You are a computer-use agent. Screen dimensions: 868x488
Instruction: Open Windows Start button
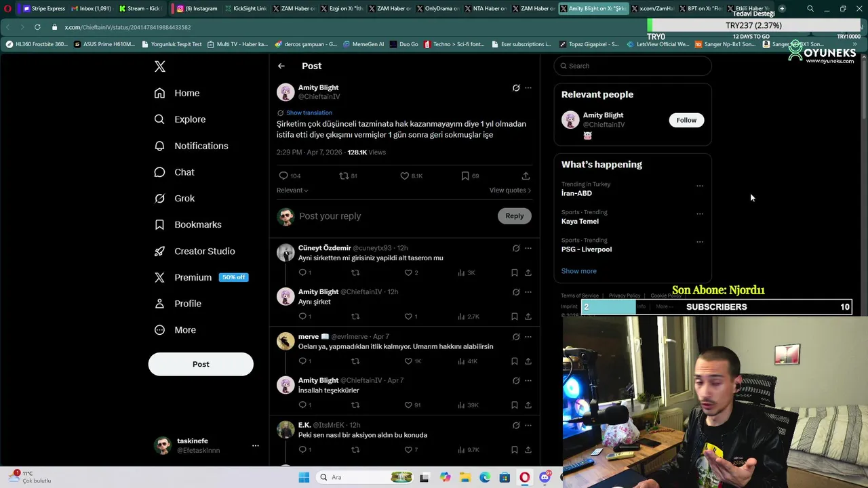[304, 477]
